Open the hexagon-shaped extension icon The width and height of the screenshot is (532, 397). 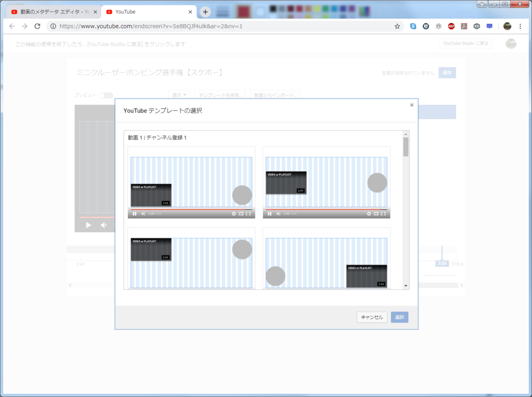pyautogui.click(x=477, y=26)
